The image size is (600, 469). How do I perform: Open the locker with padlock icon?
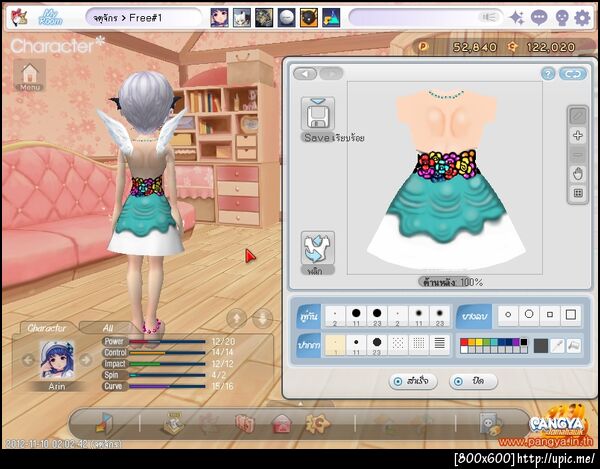tap(491, 424)
